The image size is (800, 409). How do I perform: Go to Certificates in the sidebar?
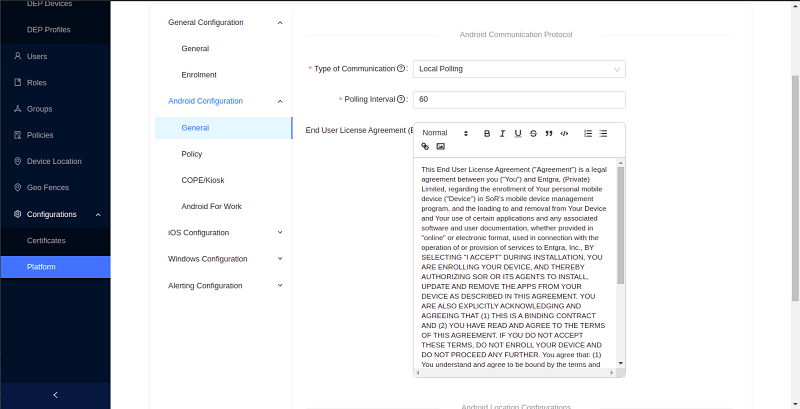pos(46,240)
